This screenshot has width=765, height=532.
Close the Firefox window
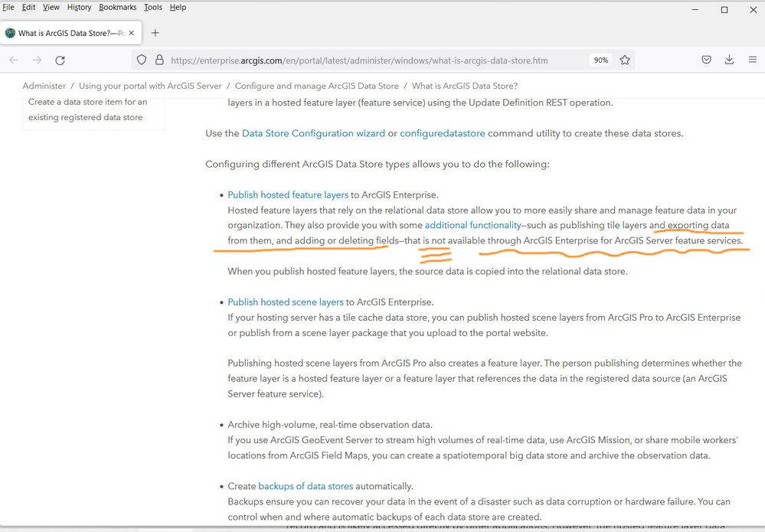[753, 10]
